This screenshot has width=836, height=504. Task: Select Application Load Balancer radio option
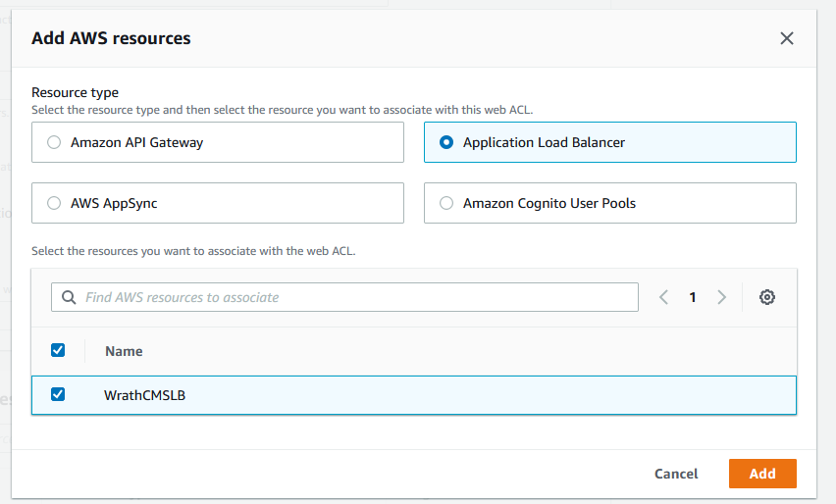(x=446, y=142)
